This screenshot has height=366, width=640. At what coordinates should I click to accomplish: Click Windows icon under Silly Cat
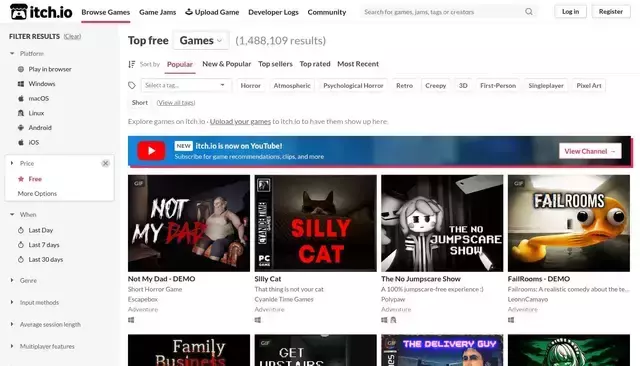[258, 320]
